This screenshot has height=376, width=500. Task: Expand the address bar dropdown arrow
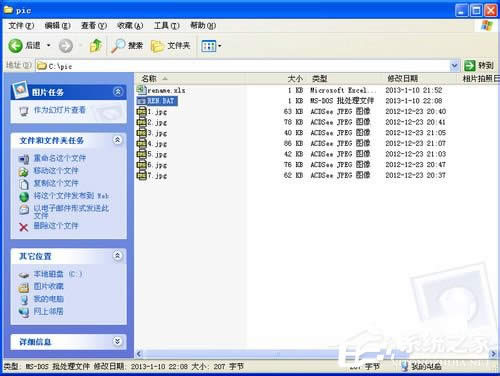pyautogui.click(x=454, y=66)
